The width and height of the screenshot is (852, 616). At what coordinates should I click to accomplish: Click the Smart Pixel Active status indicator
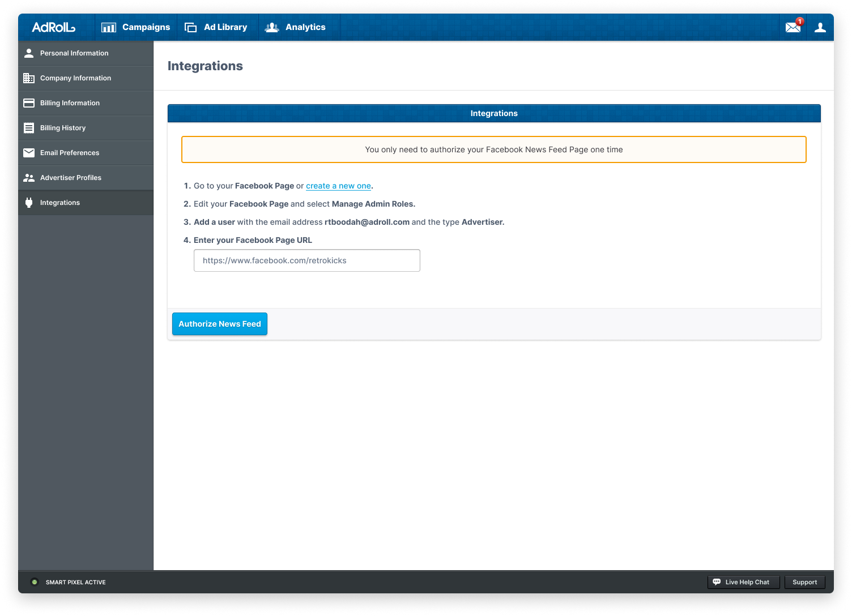tap(35, 582)
